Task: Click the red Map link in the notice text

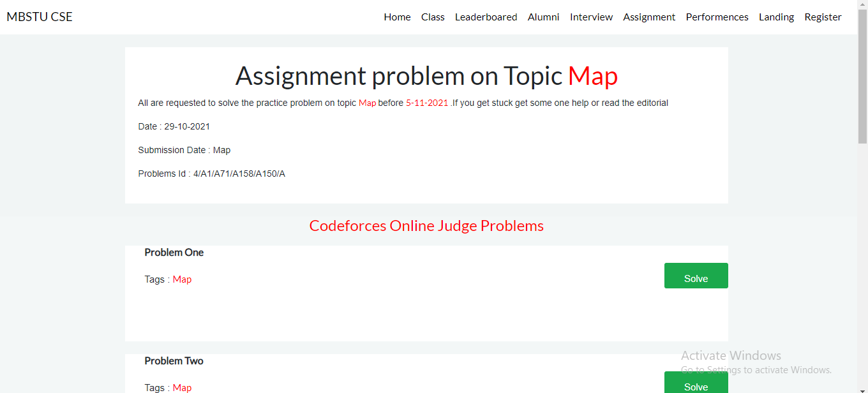Action: (x=366, y=103)
